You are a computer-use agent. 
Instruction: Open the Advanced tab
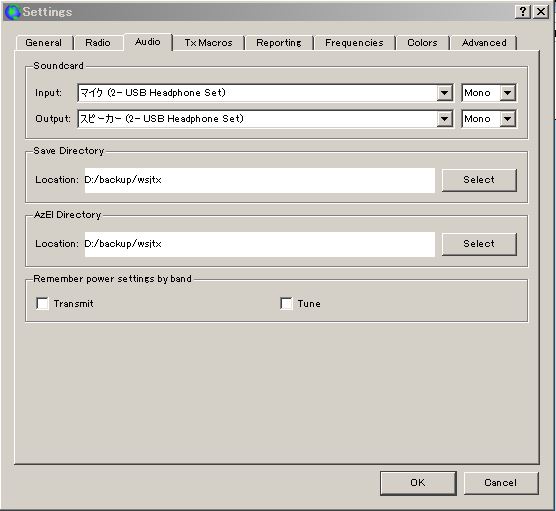[x=484, y=43]
